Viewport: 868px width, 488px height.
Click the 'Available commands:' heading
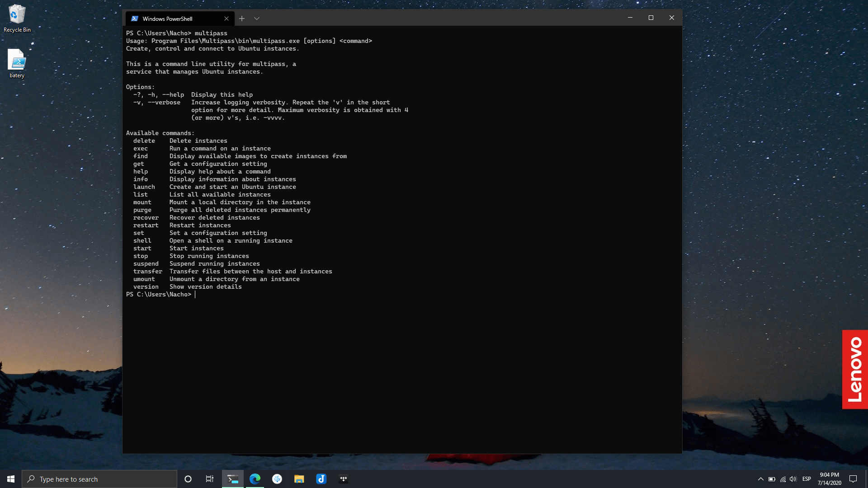(x=160, y=133)
